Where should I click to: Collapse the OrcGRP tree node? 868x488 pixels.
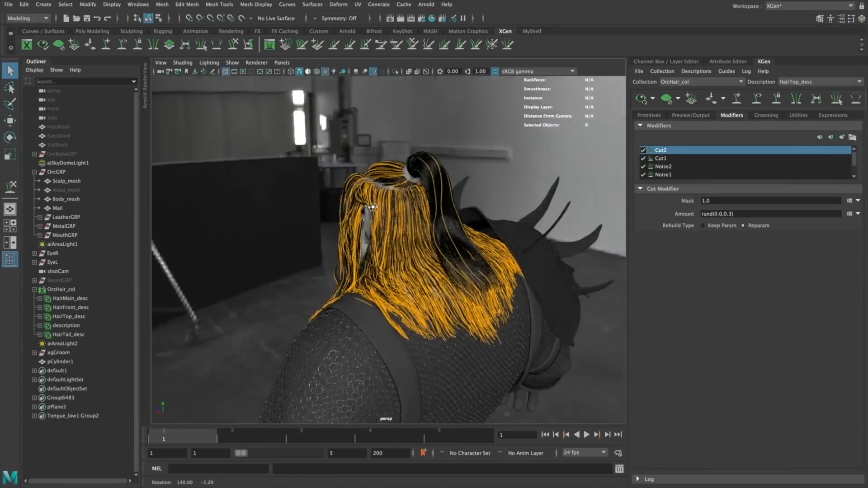(34, 172)
